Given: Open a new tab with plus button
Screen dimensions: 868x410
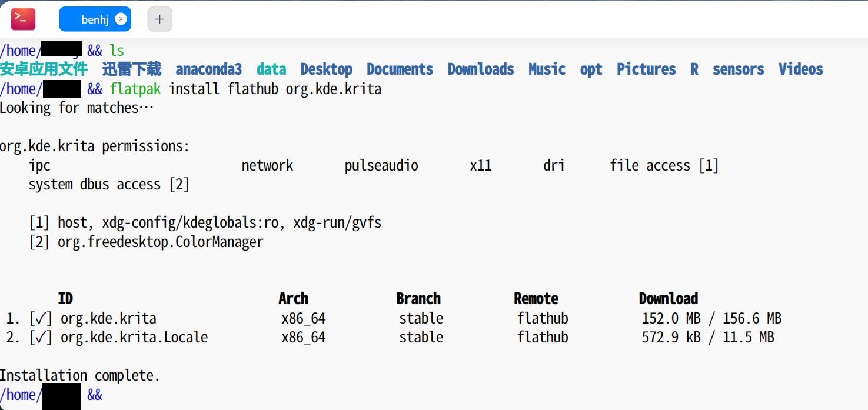Looking at the screenshot, I should (159, 19).
